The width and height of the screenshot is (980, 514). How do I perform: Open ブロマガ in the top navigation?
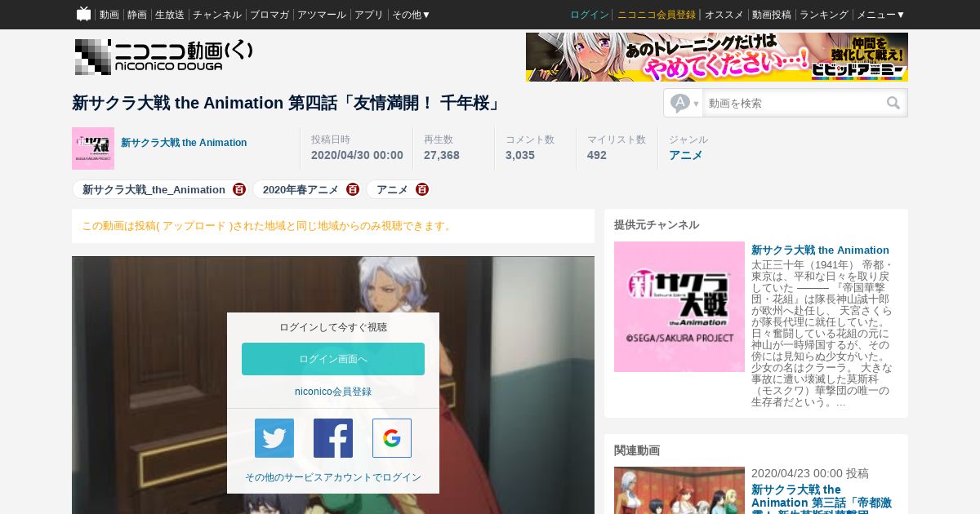[269, 15]
